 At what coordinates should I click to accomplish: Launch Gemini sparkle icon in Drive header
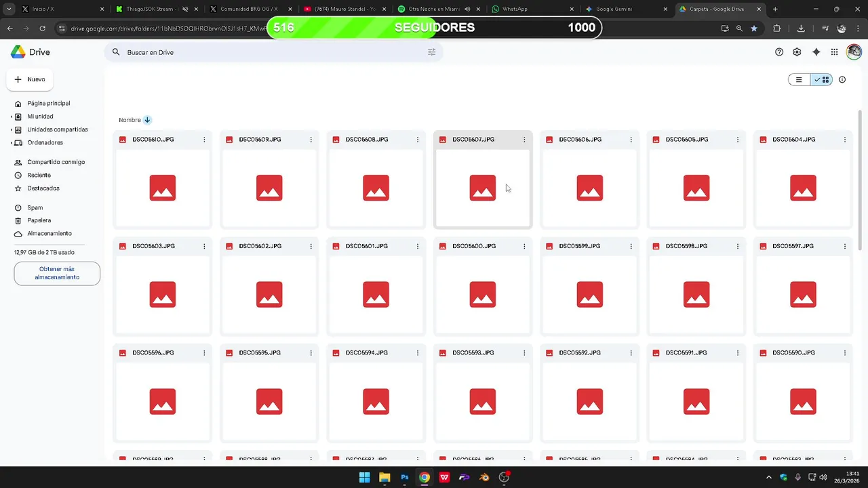pos(816,52)
